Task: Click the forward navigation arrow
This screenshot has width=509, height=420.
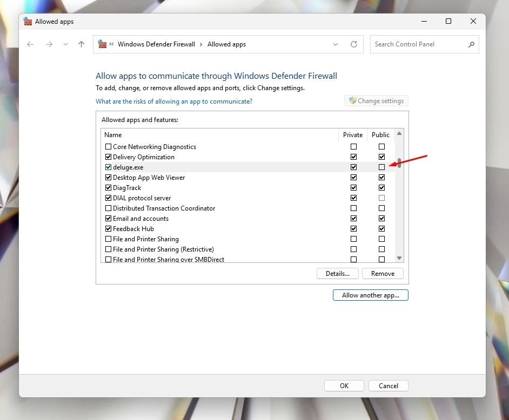Action: pos(49,44)
